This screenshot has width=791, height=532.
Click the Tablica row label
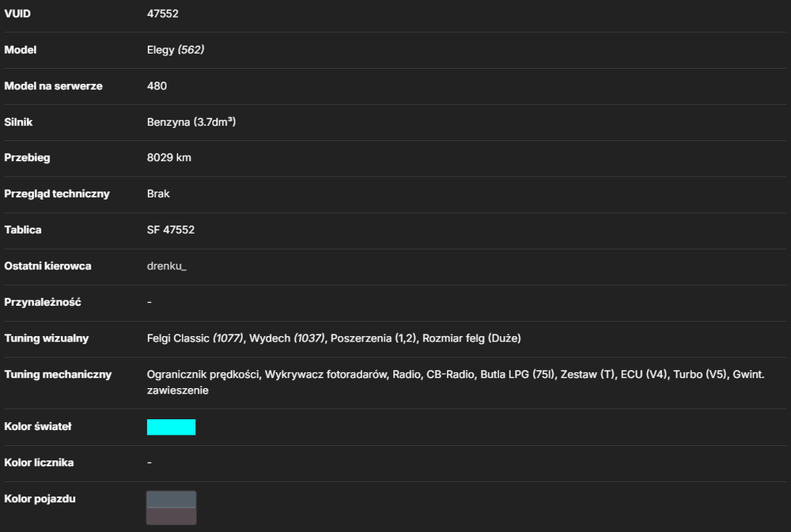tap(23, 230)
